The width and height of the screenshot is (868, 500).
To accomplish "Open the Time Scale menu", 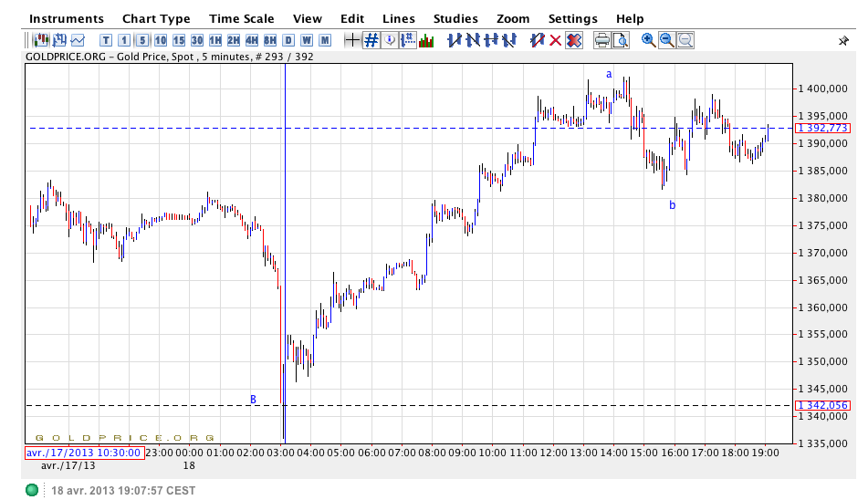I will [241, 18].
